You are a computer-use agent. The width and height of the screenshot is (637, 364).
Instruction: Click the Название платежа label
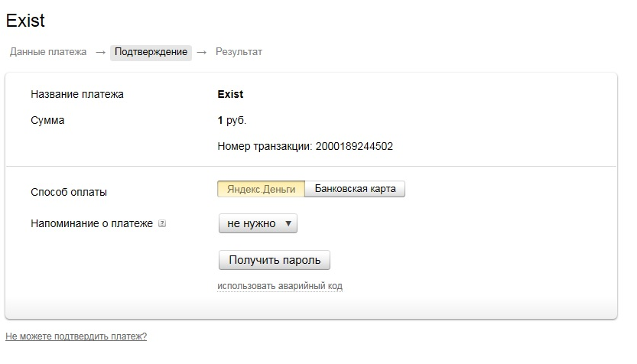76,94
